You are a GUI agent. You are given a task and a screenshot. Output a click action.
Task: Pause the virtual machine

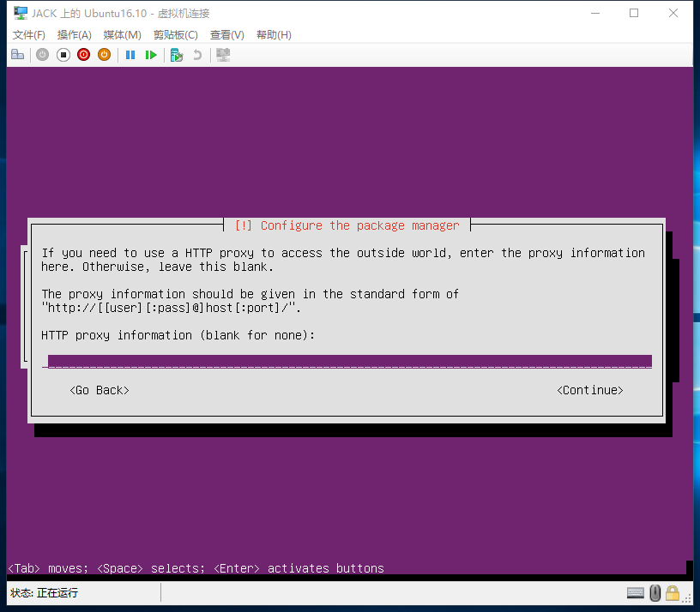(130, 55)
